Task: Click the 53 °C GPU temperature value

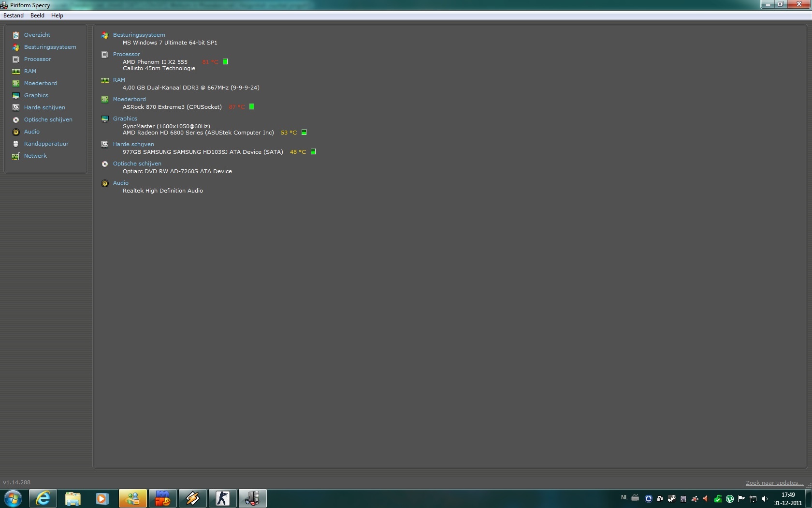Action: pos(289,133)
